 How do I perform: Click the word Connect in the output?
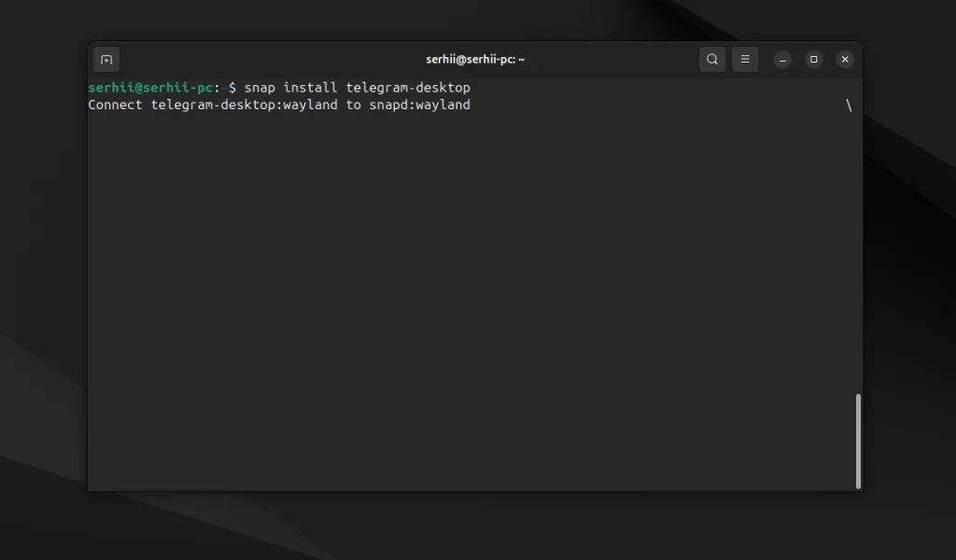coord(115,105)
